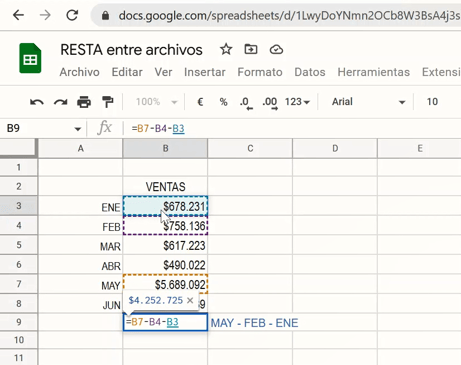Click the FEB label cell
This screenshot has width=461, height=365.
[80, 226]
